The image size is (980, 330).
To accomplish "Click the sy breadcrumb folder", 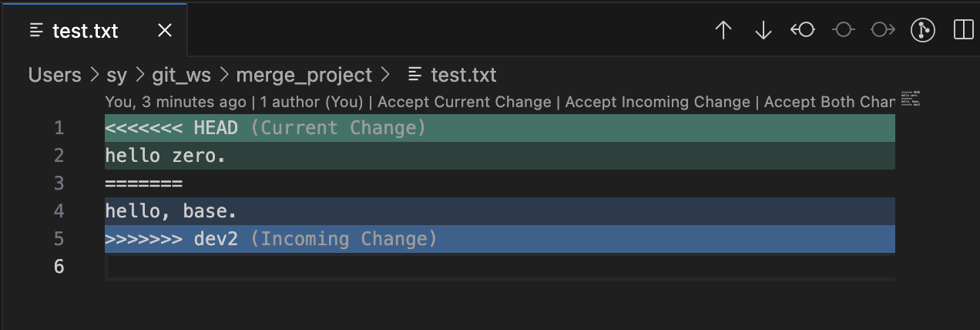I will coord(116,75).
